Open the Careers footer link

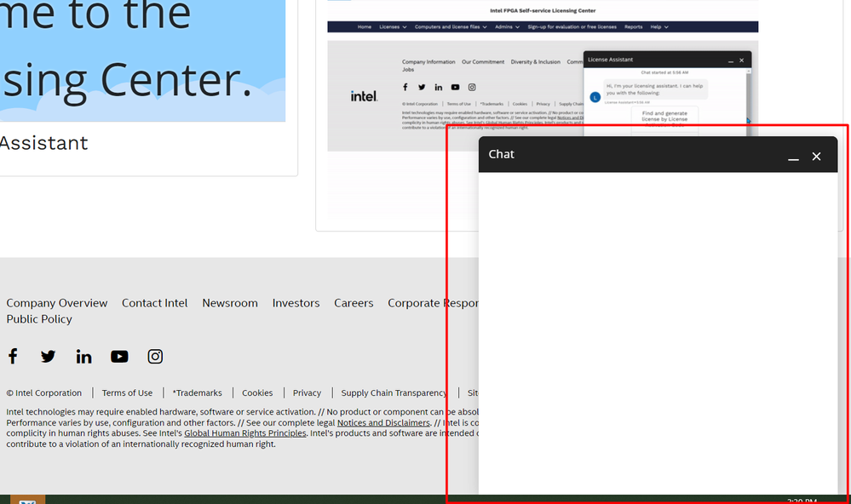coord(354,303)
